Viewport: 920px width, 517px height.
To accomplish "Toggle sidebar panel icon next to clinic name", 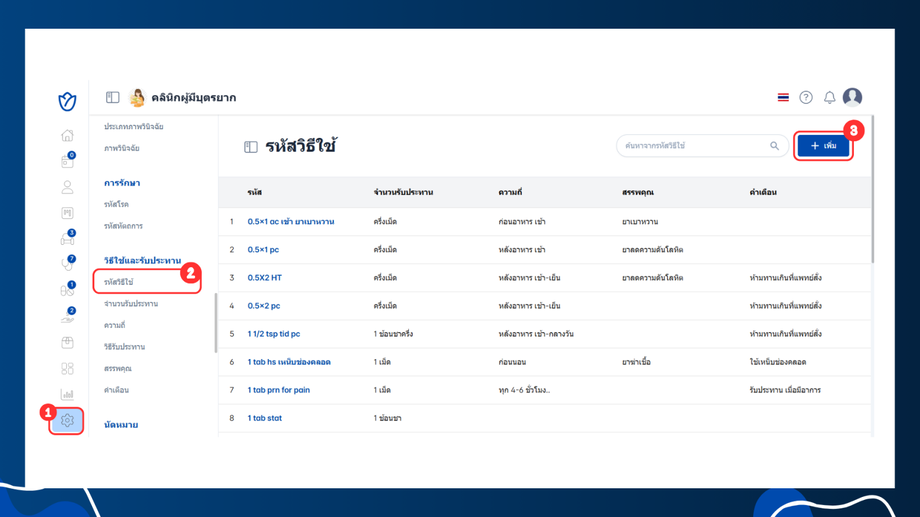I will [x=113, y=97].
